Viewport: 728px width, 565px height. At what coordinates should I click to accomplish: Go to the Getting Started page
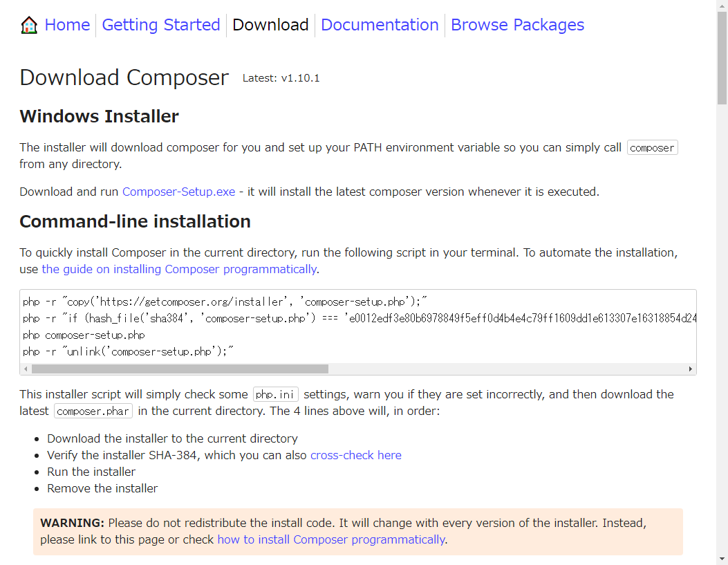(x=160, y=26)
